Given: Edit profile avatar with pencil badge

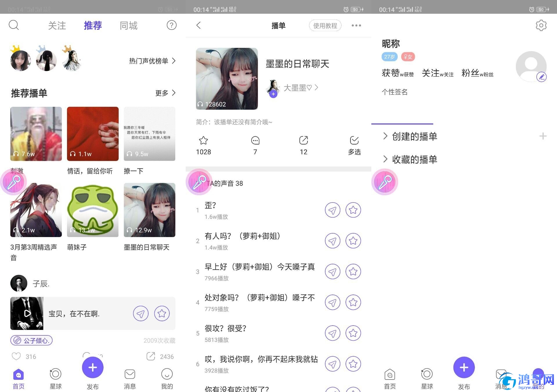Looking at the screenshot, I should [x=541, y=77].
